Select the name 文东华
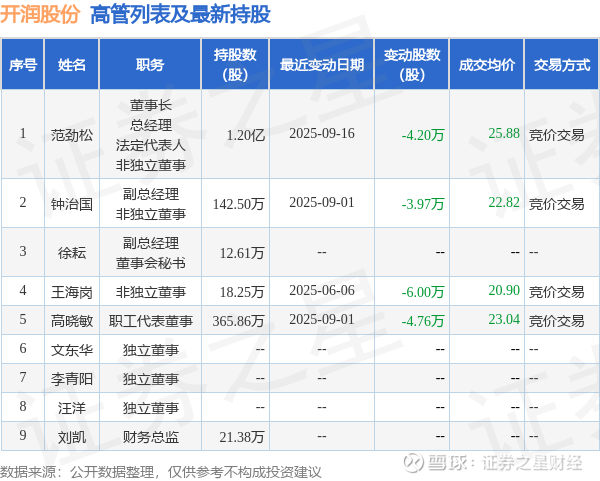 click(72, 350)
